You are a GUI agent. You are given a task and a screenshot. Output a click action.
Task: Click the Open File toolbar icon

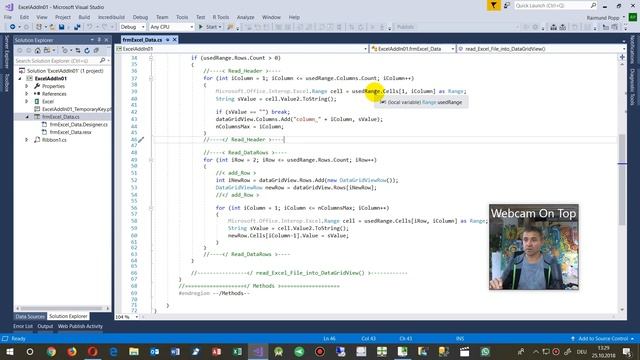[52, 27]
